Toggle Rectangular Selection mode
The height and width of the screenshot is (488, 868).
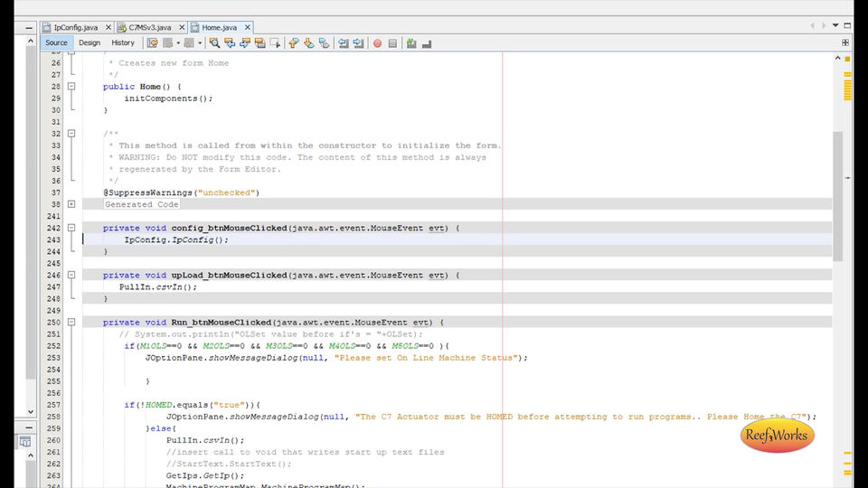[x=275, y=43]
